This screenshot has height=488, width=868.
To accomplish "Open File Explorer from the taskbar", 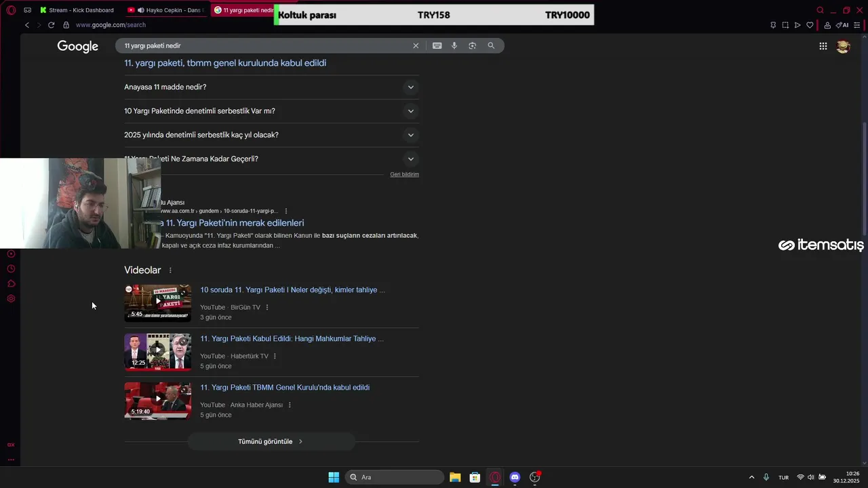I will [455, 477].
